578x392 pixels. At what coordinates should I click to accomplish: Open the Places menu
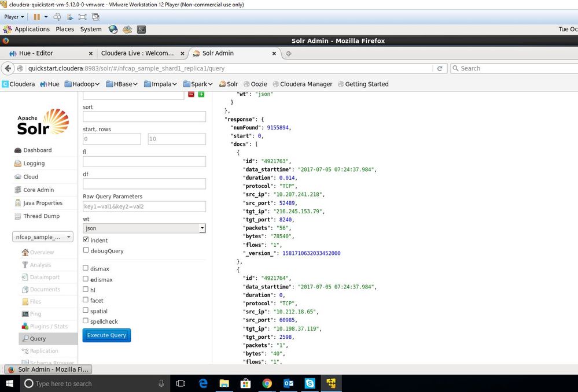[x=65, y=29]
